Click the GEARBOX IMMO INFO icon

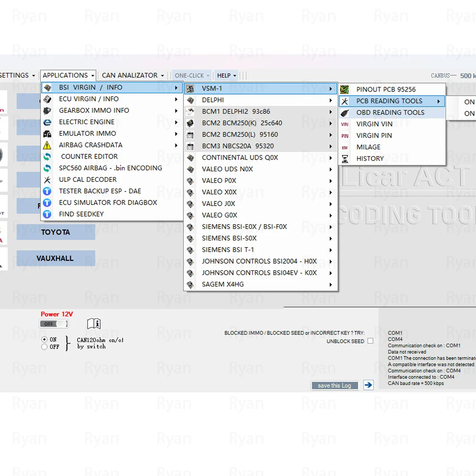(47, 111)
